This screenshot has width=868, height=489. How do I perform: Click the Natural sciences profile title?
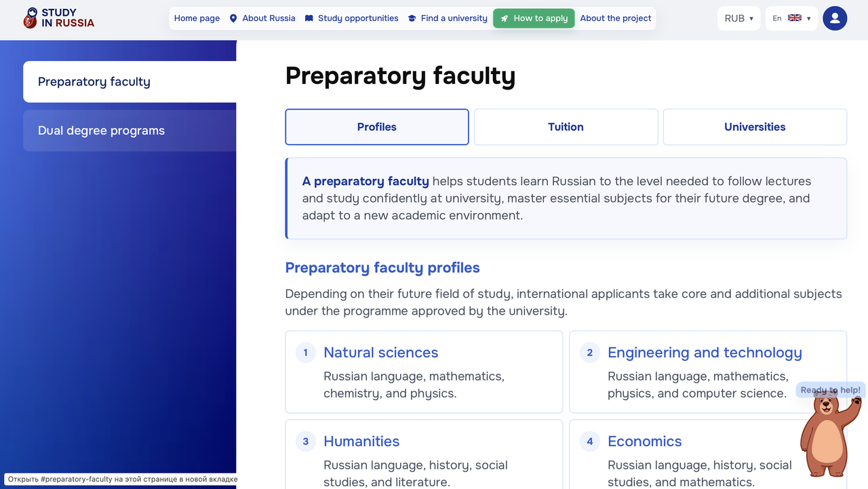tap(381, 353)
